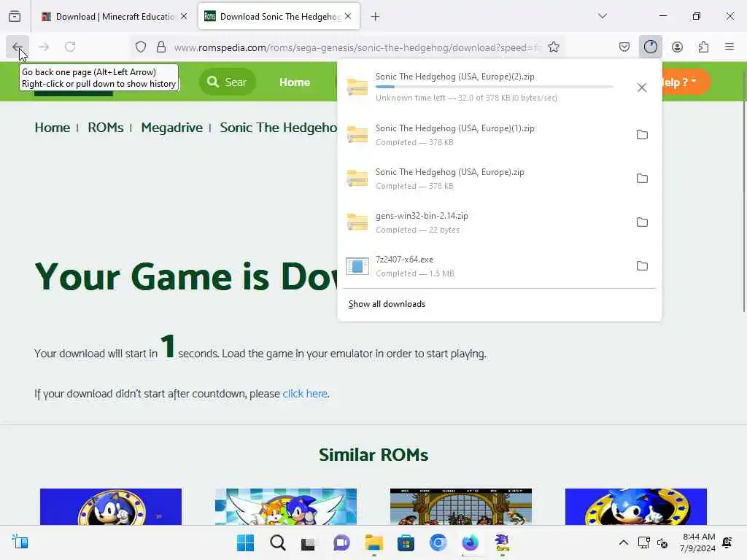The width and height of the screenshot is (747, 560).
Task: Open the network display tray icon
Action: pyautogui.click(x=643, y=542)
